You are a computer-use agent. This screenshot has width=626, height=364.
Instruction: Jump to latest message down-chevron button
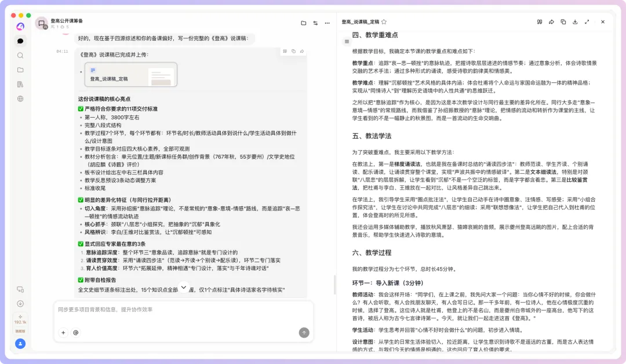point(184,287)
